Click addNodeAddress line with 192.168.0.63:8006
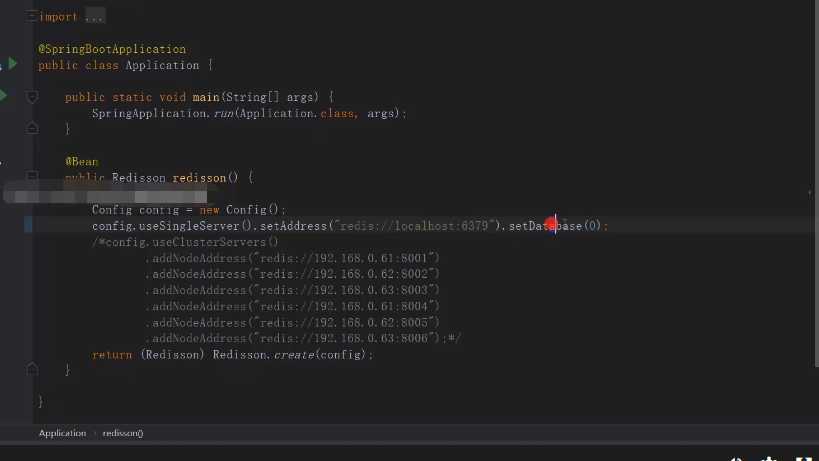Screen dimensions: 819x461 (303, 338)
